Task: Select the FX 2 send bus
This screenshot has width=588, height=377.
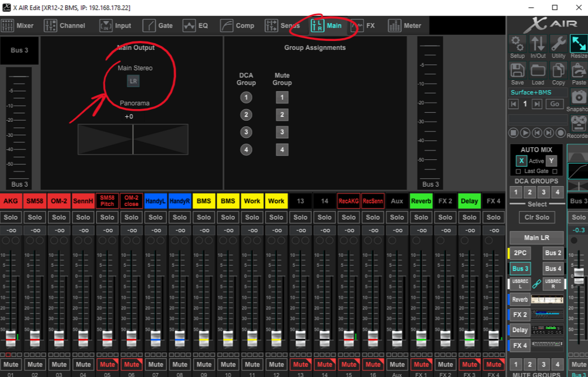Action: coord(520,315)
